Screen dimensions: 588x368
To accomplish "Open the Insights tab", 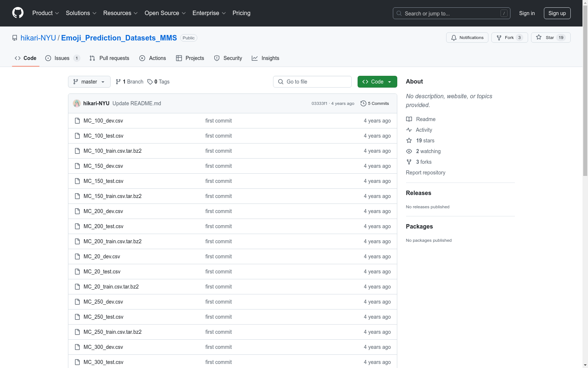I will tap(266, 58).
